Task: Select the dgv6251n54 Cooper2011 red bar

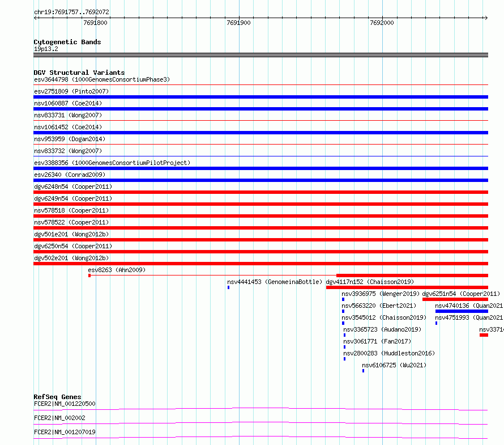Action: (455, 299)
